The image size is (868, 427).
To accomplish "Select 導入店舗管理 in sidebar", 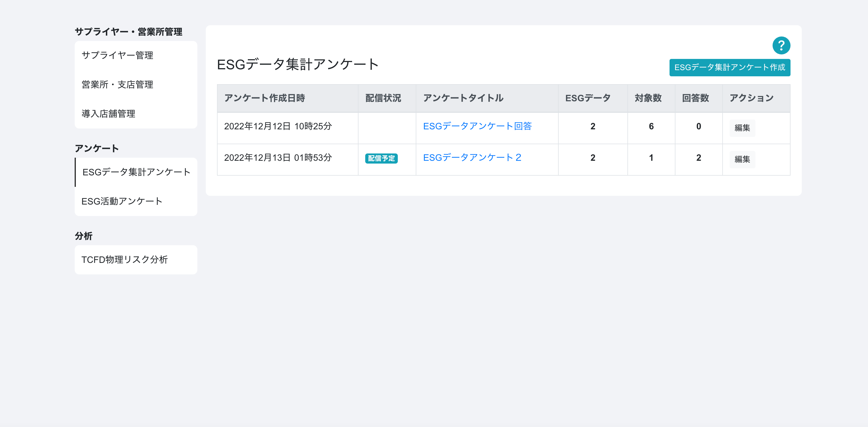I will 108,114.
